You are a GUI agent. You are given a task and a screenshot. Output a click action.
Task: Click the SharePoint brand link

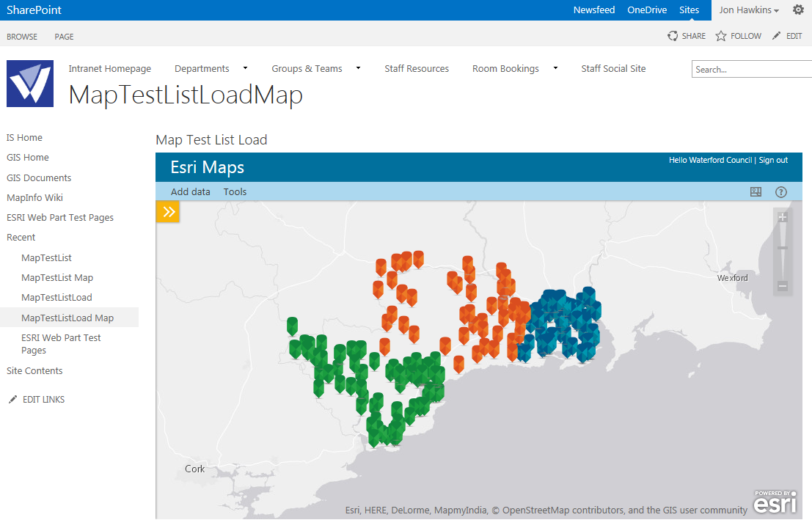34,10
